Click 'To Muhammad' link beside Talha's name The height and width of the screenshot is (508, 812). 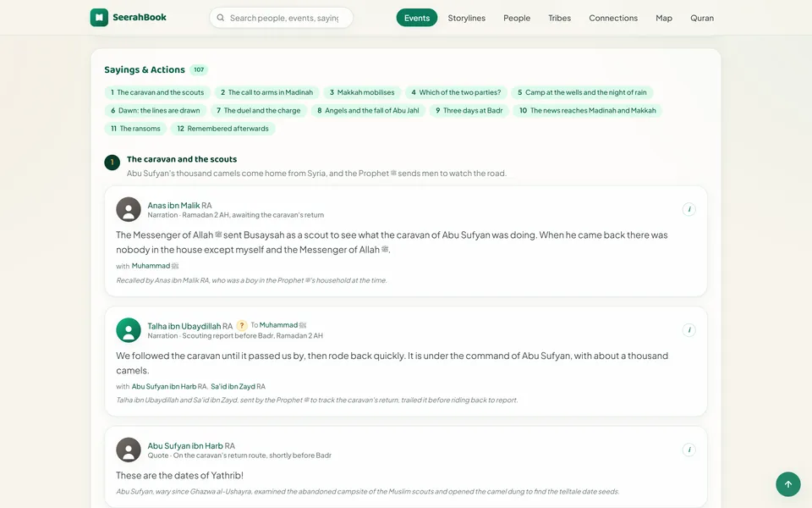pyautogui.click(x=278, y=325)
